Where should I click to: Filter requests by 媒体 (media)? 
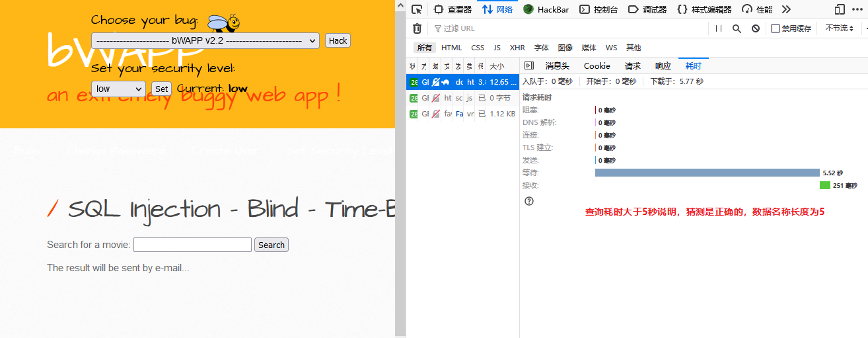pos(589,48)
